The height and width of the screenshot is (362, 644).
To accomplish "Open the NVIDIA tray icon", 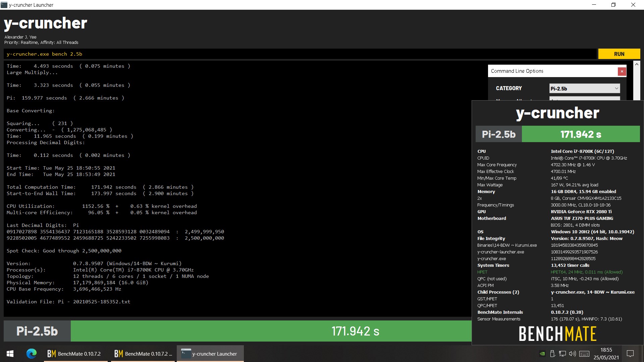I will pos(542,354).
